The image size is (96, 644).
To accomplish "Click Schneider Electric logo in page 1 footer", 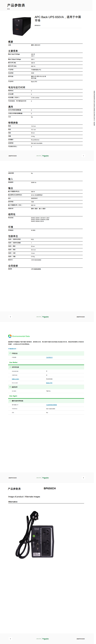I will (46, 156).
